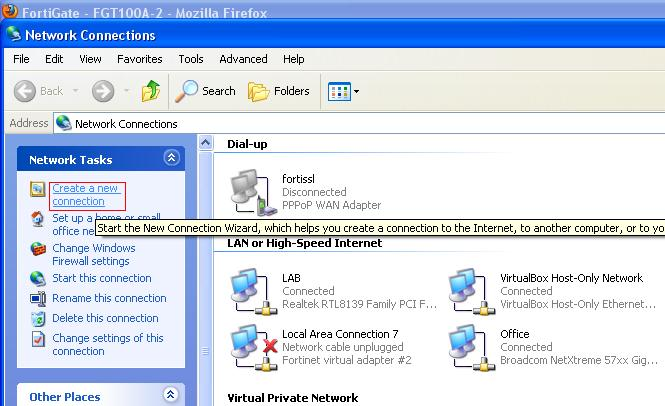Viewport: 665px width, 406px height.
Task: Click the sidebar scrollbar up arrow
Action: (205, 143)
